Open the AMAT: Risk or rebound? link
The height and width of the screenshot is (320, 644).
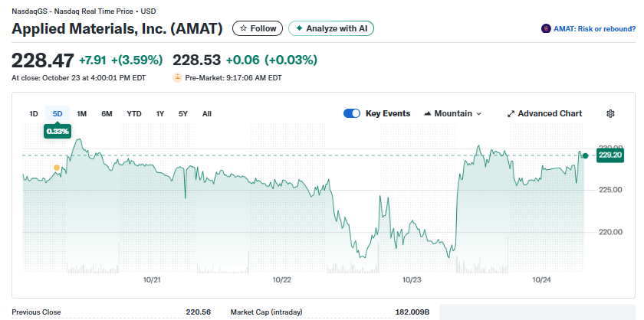point(595,29)
